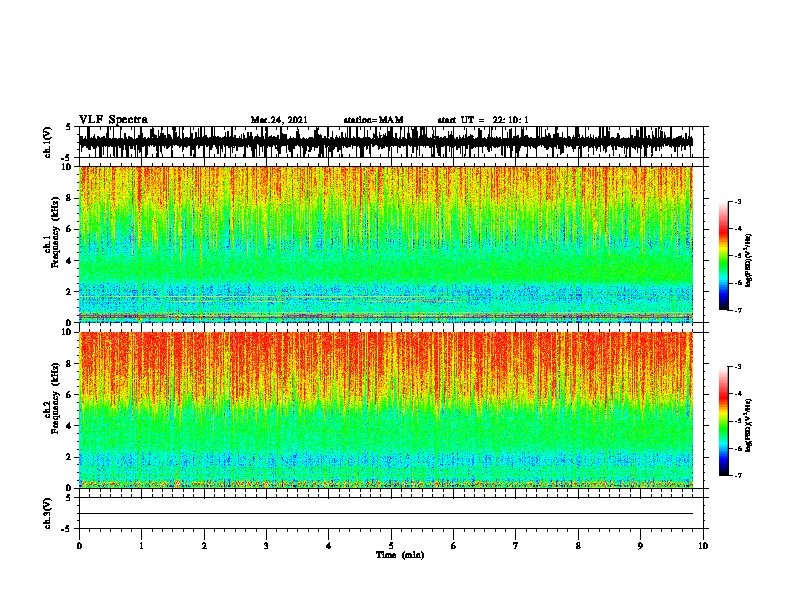Click the time axis tick label '5'
Image resolution: width=792 pixels, height=612 pixels.
point(391,546)
